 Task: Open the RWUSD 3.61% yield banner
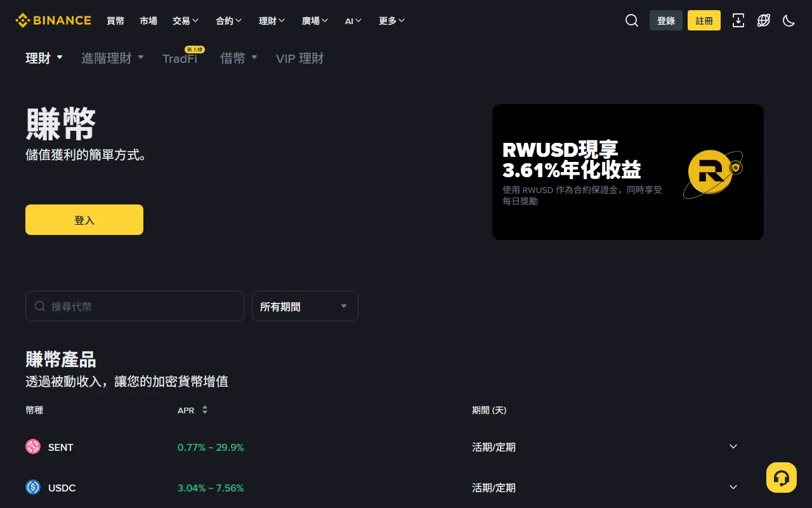pyautogui.click(x=628, y=172)
